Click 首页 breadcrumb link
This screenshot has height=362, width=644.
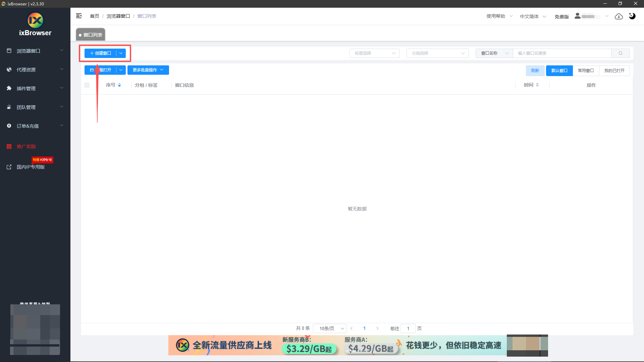click(x=95, y=16)
